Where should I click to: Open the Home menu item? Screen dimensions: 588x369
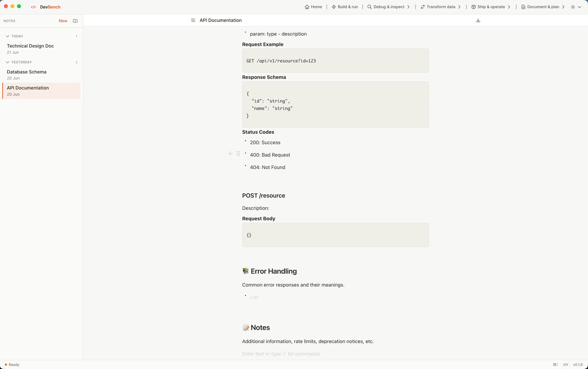click(313, 7)
